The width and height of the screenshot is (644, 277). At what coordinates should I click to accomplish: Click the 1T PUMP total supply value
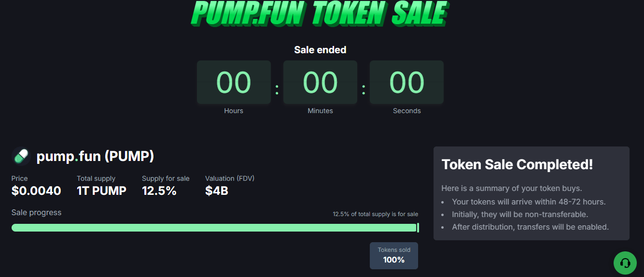pyautogui.click(x=101, y=190)
